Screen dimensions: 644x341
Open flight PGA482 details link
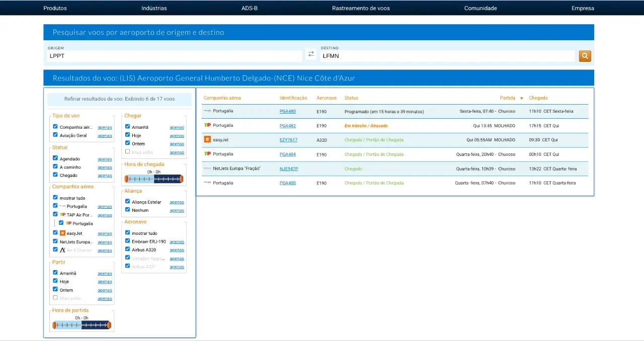pyautogui.click(x=288, y=126)
